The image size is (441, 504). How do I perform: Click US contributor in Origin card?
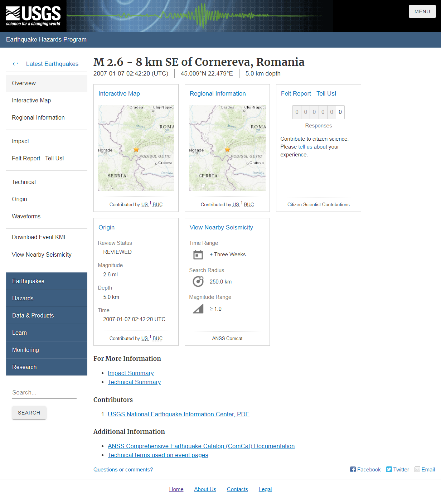[145, 338]
